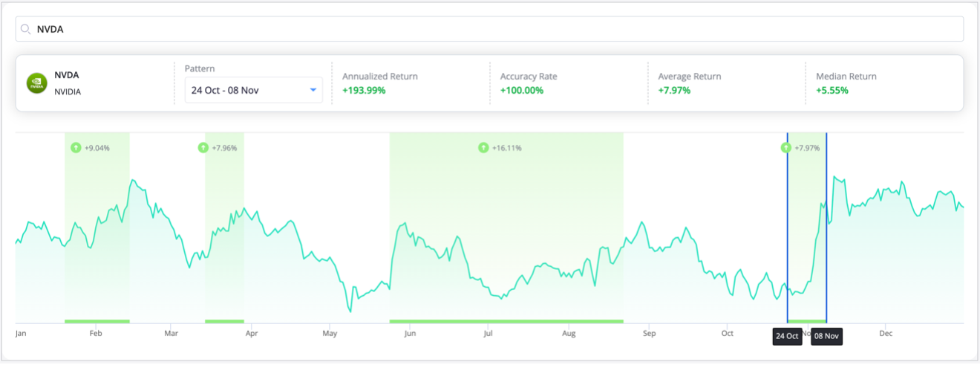Select the 08 Nov end date marker
The image size is (980, 365).
[x=826, y=335]
